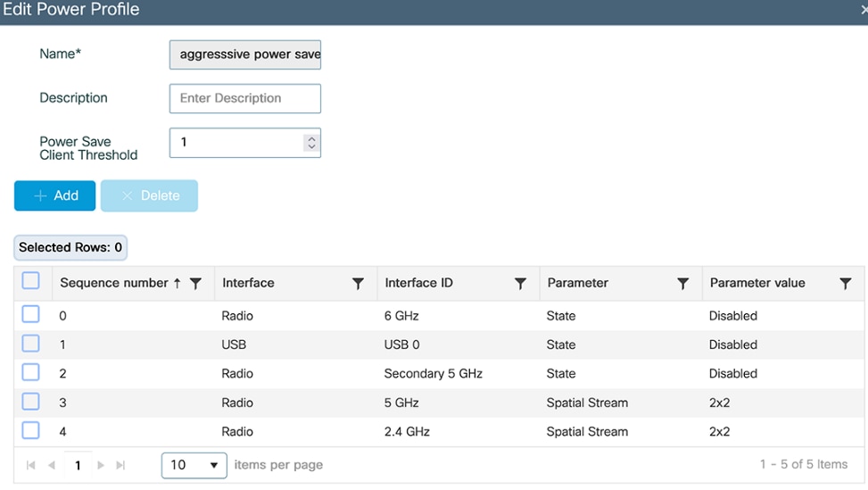Open the items per page dropdown
868x490 pixels.
coord(194,465)
